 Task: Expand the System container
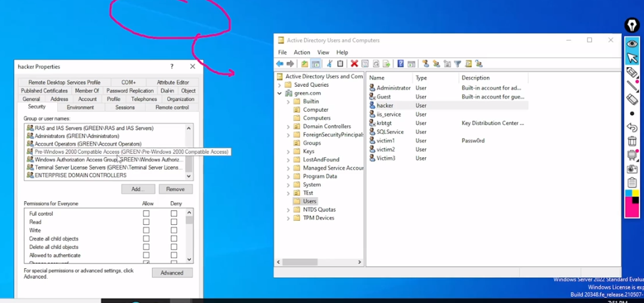(x=288, y=185)
